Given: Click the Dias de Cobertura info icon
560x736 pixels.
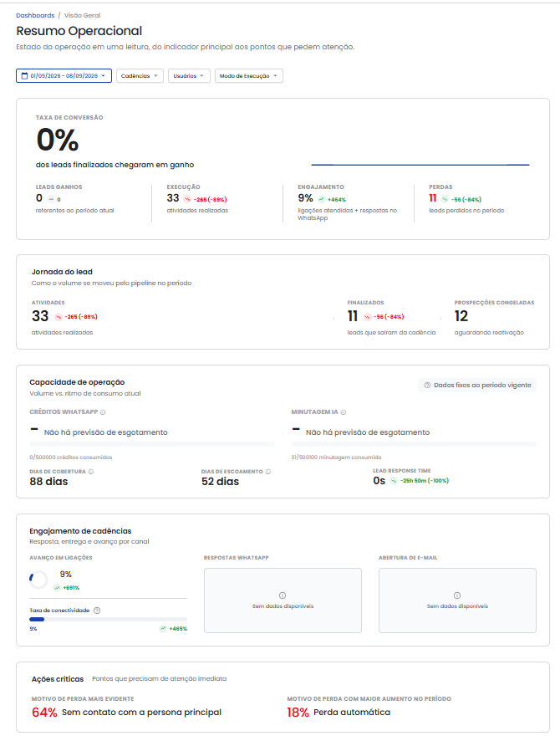Looking at the screenshot, I should click(x=91, y=471).
